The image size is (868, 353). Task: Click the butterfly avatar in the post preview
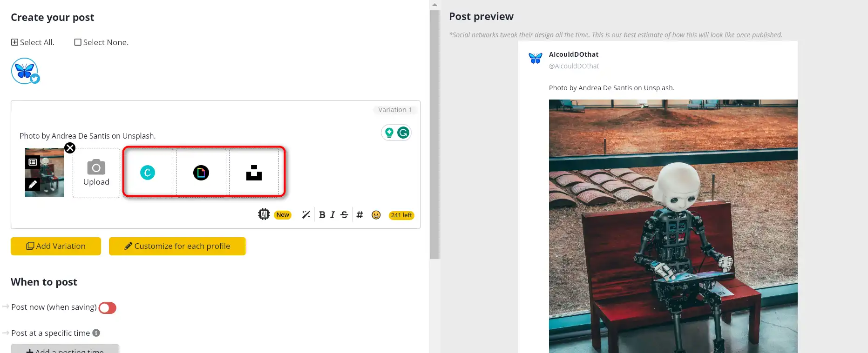coord(536,58)
